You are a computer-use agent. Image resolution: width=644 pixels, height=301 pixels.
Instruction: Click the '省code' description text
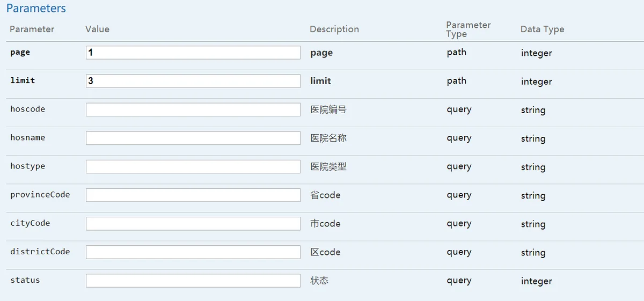tap(325, 195)
